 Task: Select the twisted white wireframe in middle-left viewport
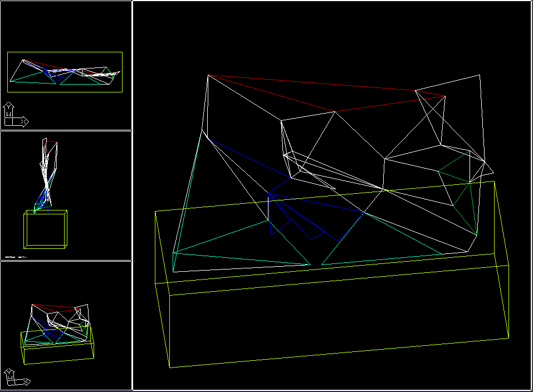(47, 173)
